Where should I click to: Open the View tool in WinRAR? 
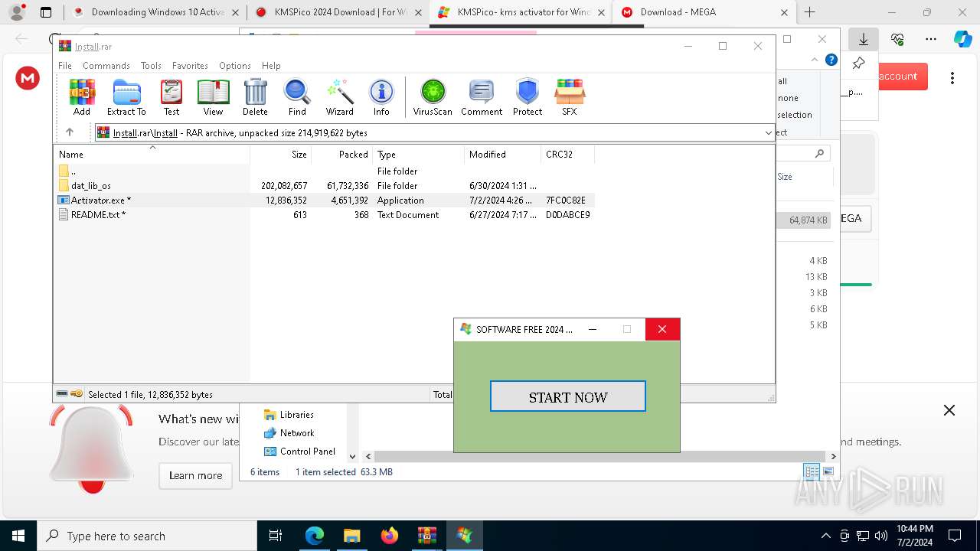click(213, 97)
